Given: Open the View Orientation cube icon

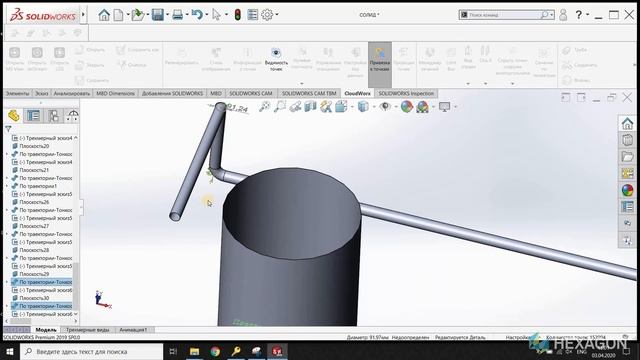Looking at the screenshot, I should (x=341, y=107).
